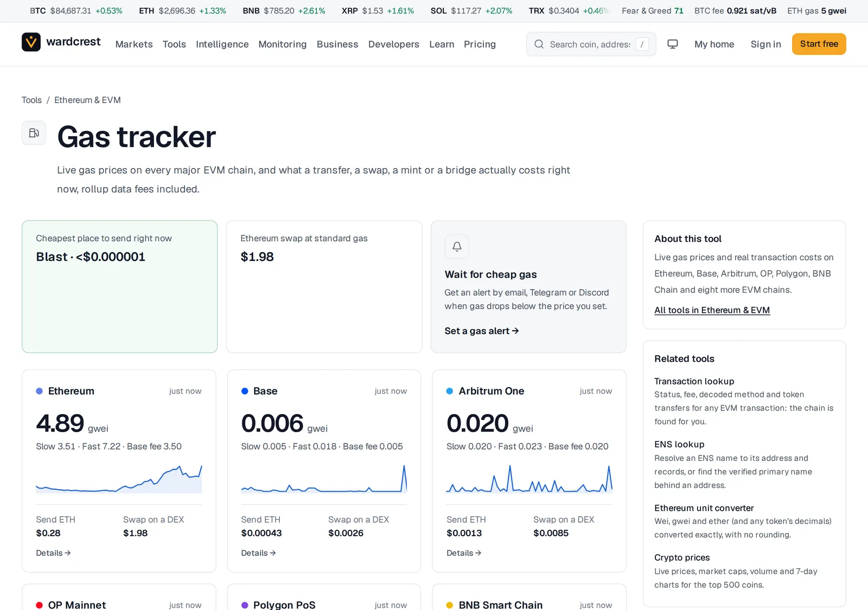Click the BTC fee 0.921 sat/vB indicator
Viewport: 868px width, 610px height.
735,11
